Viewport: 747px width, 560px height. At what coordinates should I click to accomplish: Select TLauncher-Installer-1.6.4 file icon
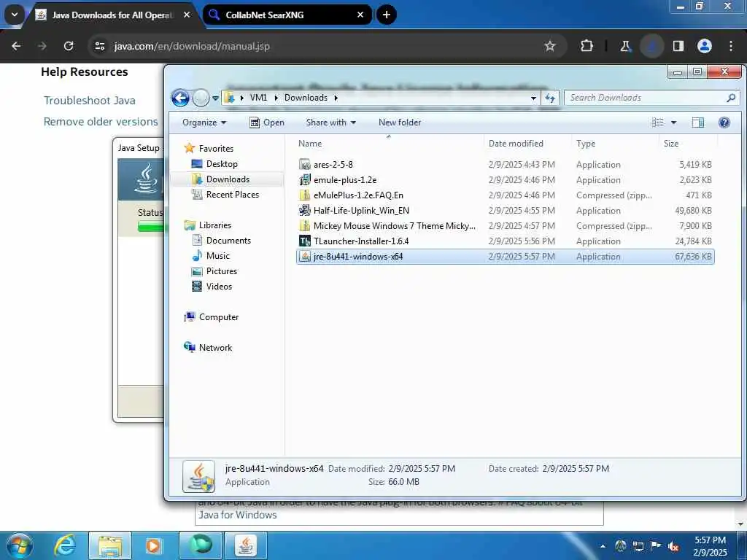tap(305, 241)
